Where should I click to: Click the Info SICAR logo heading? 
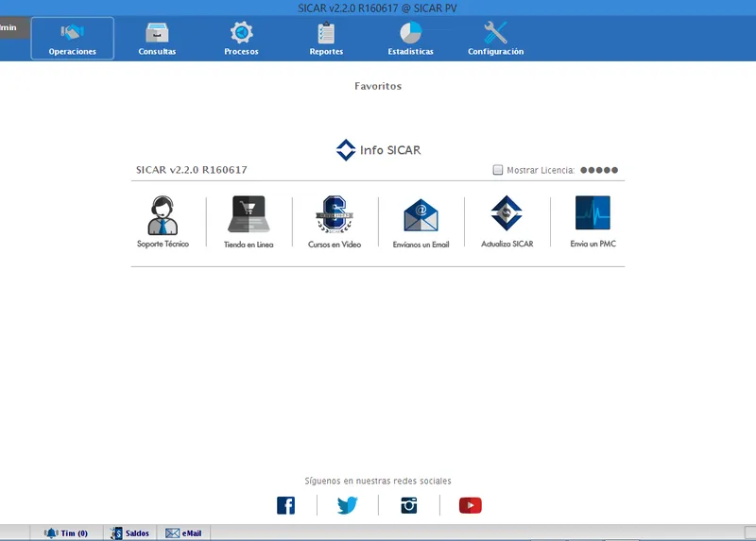(x=379, y=150)
